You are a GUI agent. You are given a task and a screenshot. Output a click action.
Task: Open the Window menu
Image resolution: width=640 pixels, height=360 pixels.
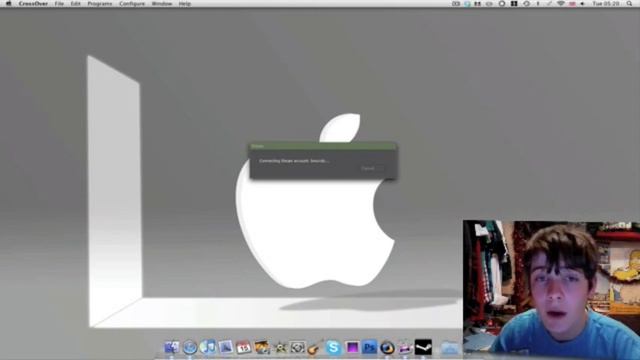coord(162,4)
